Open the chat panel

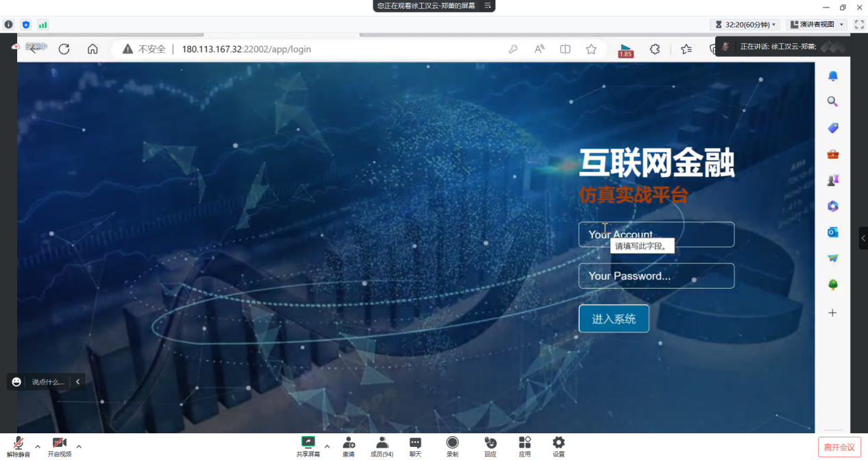(x=415, y=444)
